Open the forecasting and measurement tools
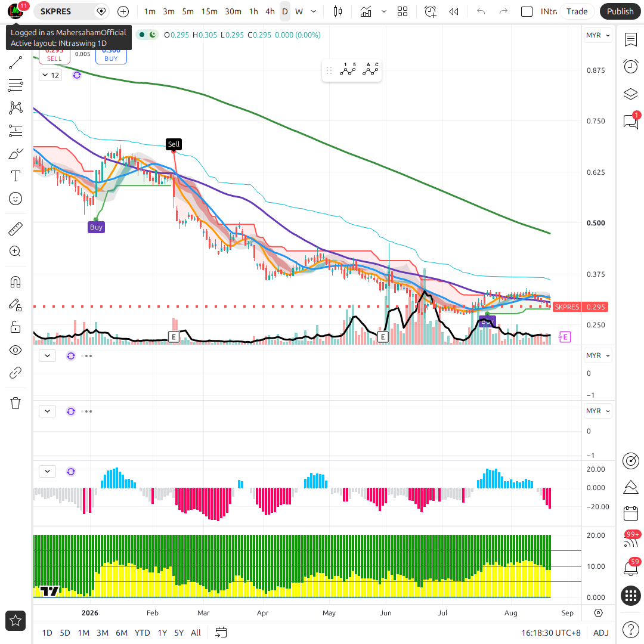The width and height of the screenshot is (644, 644). click(x=16, y=131)
